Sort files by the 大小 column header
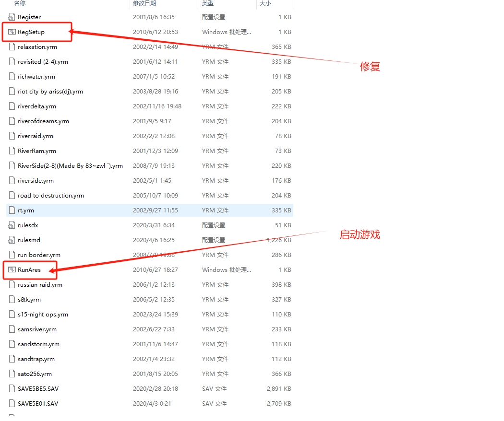The height and width of the screenshot is (421, 504). [x=265, y=3]
